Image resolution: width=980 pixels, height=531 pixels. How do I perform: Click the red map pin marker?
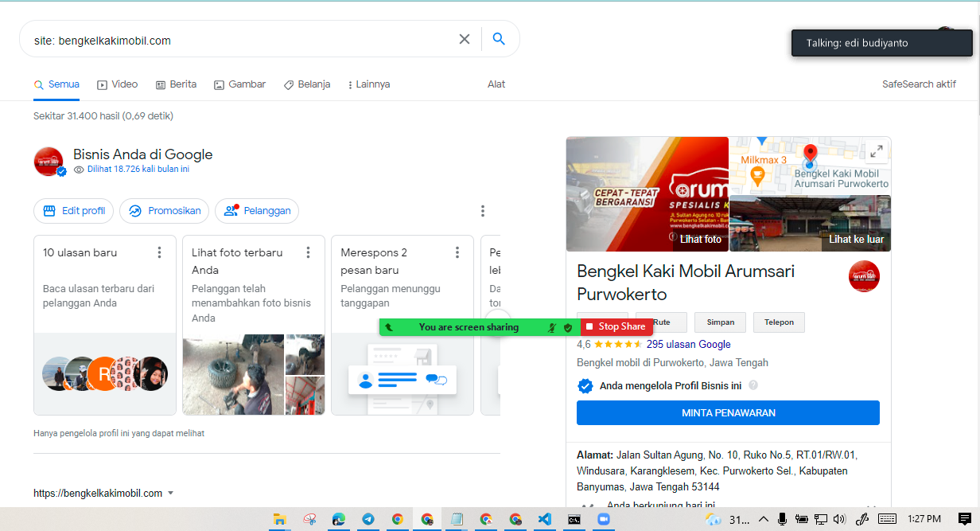pos(810,154)
